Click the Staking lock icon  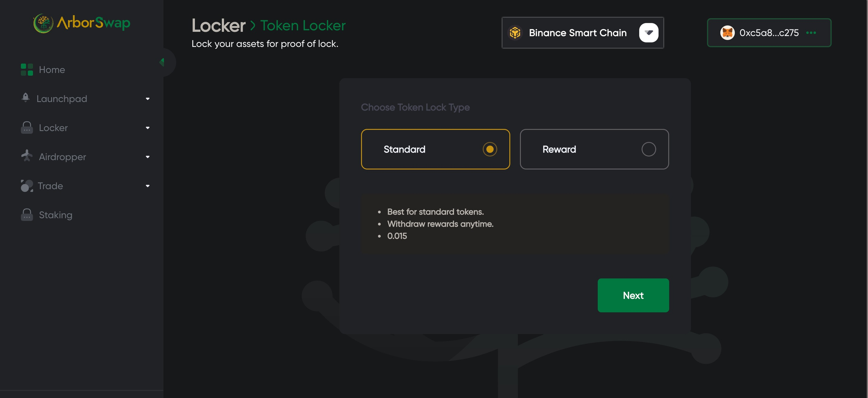[x=27, y=214]
